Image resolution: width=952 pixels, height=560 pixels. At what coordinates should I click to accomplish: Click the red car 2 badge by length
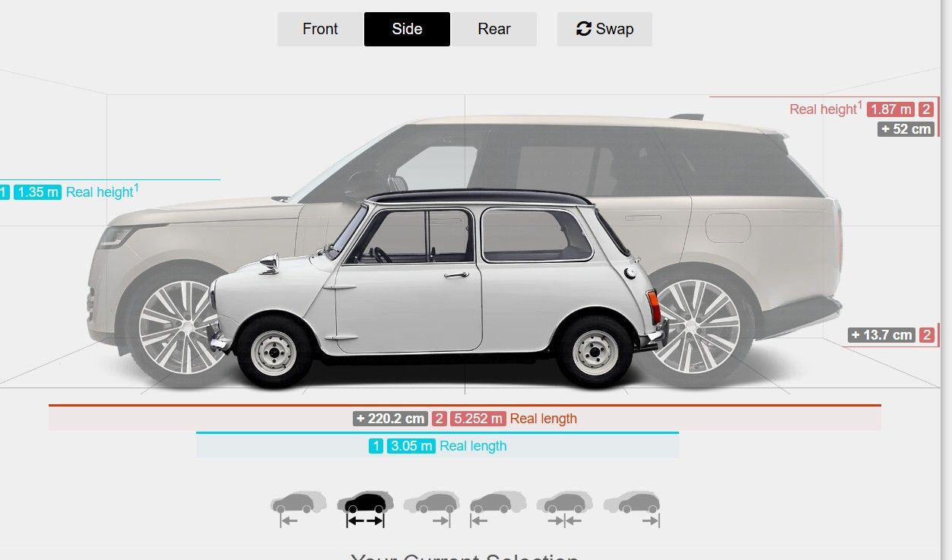(440, 419)
